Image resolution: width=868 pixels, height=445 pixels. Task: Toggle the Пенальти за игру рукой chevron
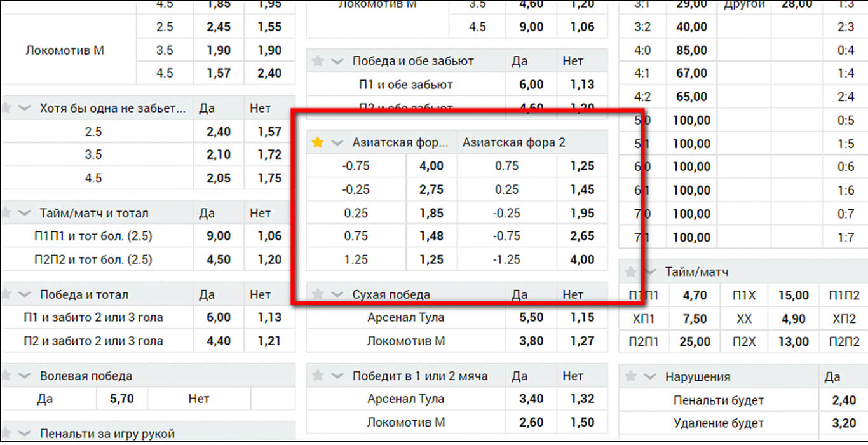coord(24,434)
